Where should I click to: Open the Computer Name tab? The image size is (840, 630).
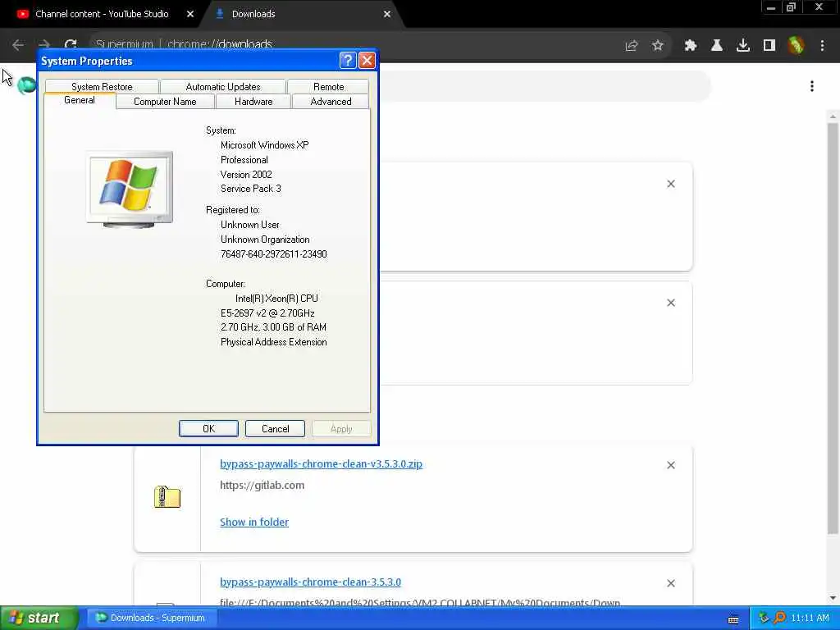(x=165, y=101)
